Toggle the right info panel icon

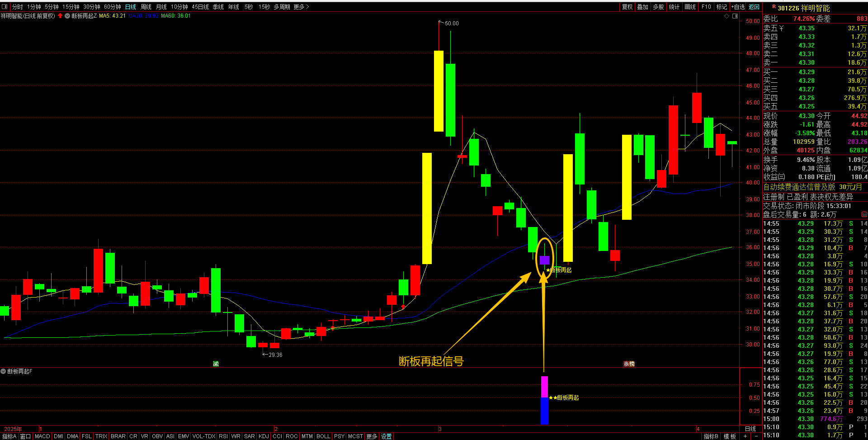(x=735, y=16)
